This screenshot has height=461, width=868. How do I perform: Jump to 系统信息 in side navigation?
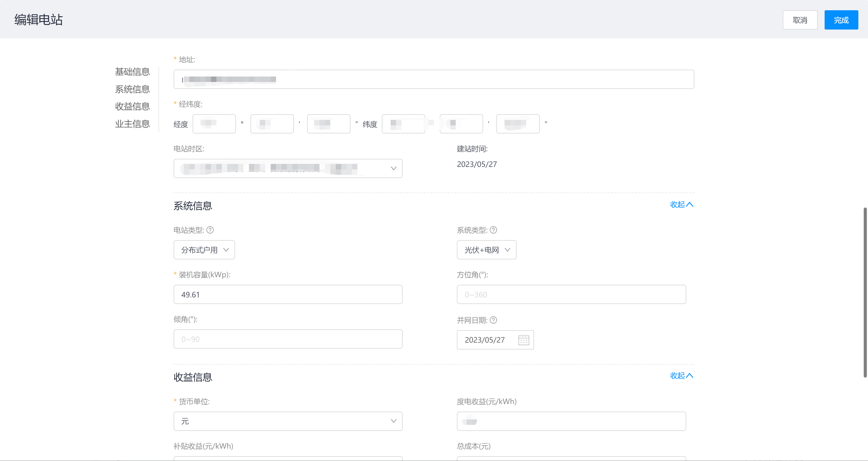point(132,89)
